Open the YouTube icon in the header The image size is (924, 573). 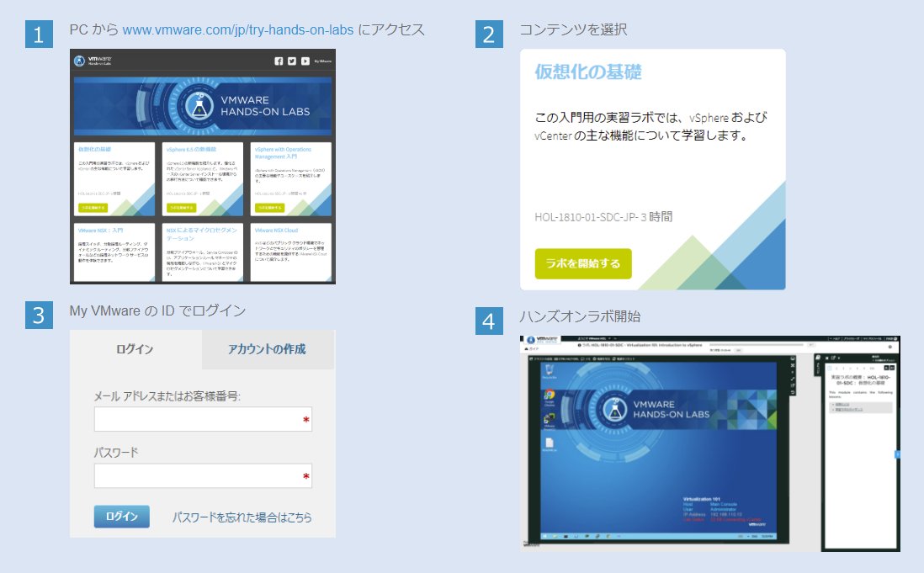[305, 62]
